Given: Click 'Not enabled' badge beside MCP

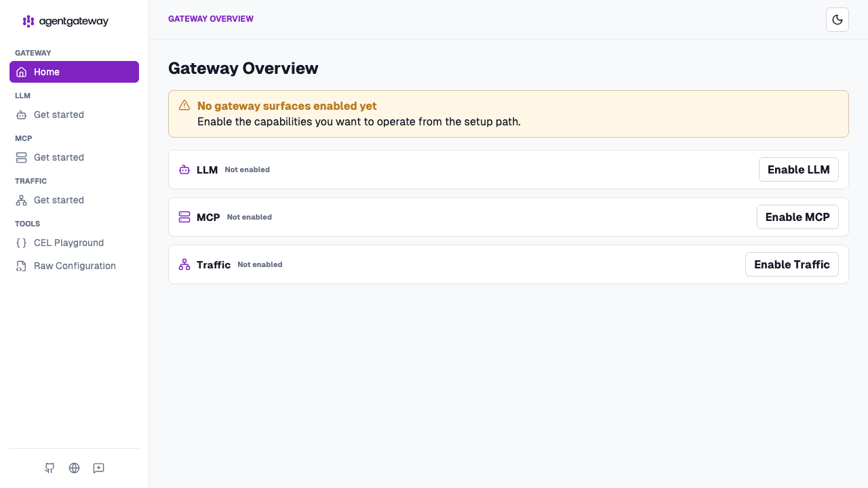Looking at the screenshot, I should point(250,217).
